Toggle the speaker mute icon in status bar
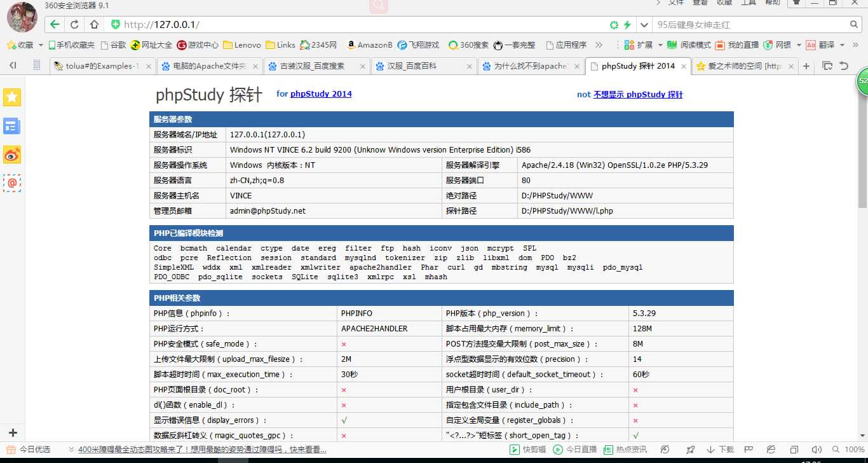 [817, 450]
